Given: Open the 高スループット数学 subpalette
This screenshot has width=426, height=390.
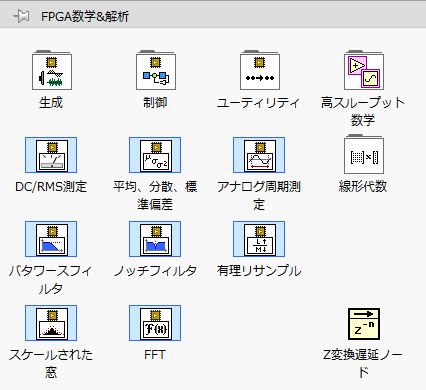Looking at the screenshot, I should (364, 70).
